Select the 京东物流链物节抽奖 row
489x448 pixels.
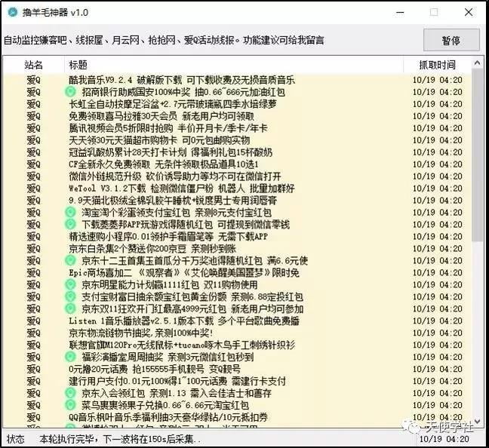click(237, 333)
